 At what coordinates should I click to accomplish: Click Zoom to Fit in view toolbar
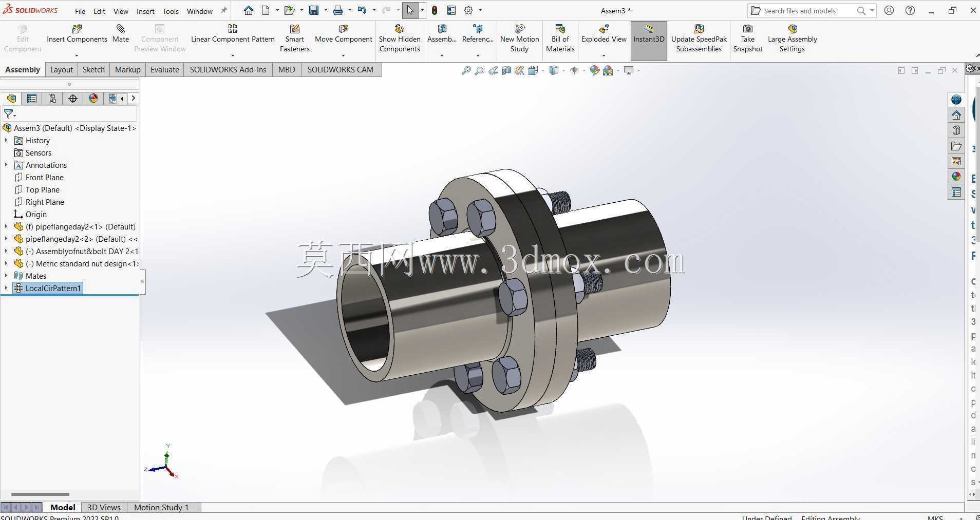[466, 70]
